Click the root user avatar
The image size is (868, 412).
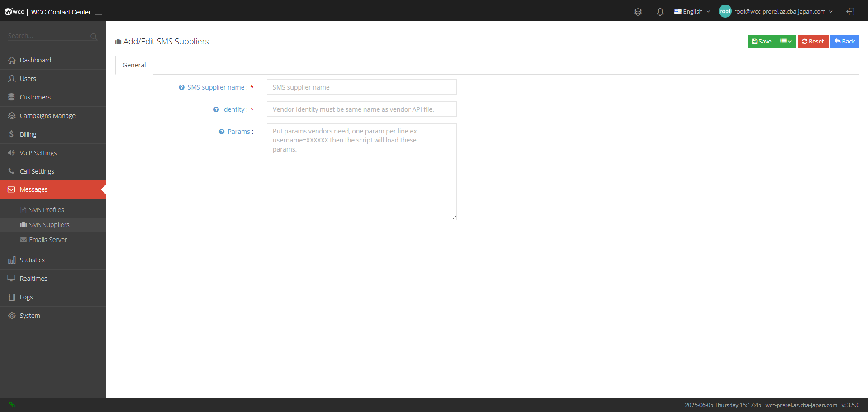coord(725,11)
